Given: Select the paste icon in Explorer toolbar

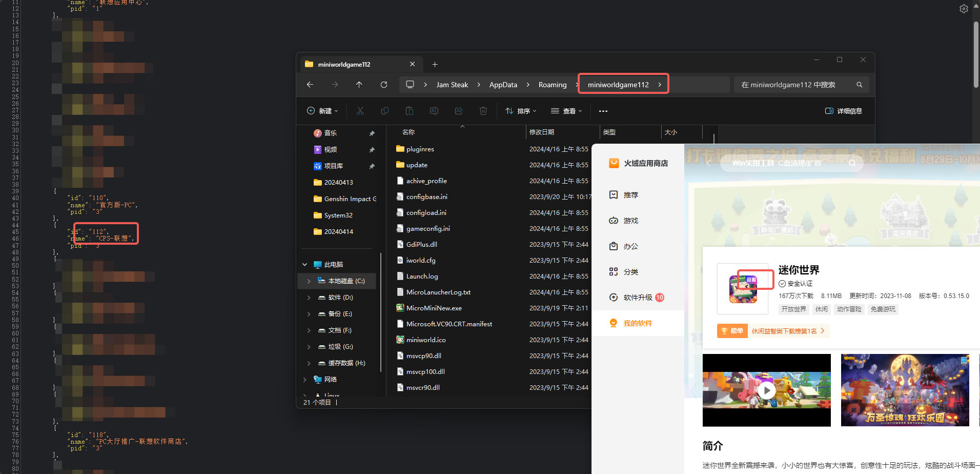Looking at the screenshot, I should (409, 111).
